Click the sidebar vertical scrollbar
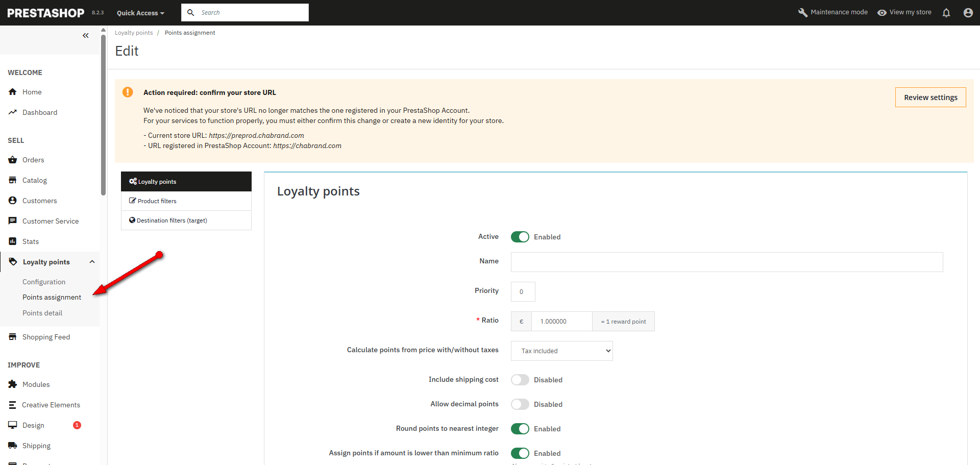Screen dimensions: 980x465 coord(103,112)
